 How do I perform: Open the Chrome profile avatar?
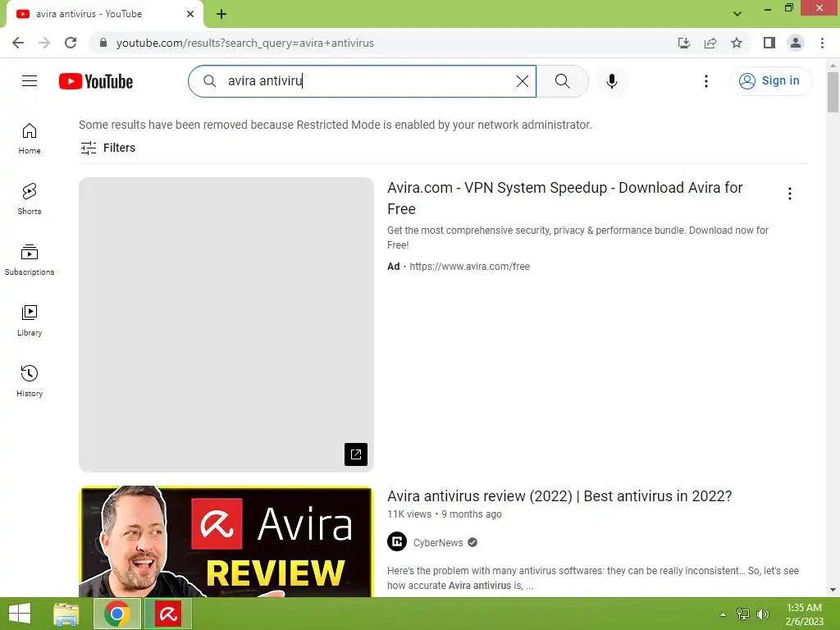point(796,43)
